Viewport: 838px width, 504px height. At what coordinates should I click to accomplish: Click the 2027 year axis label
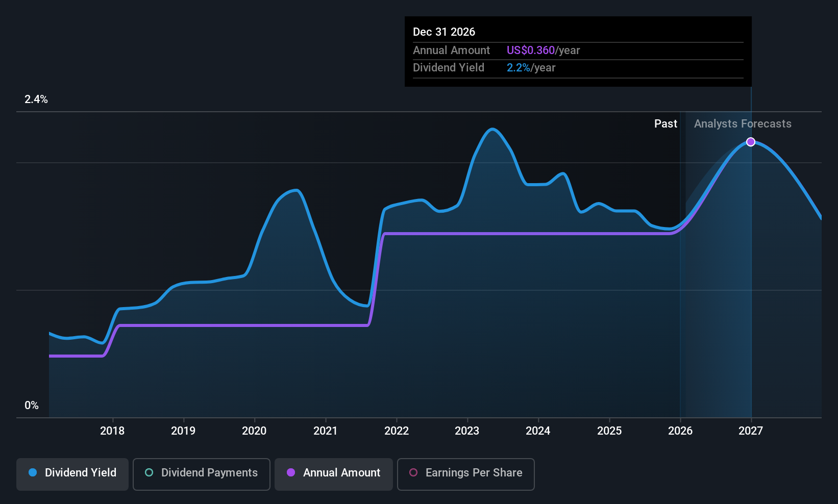751,431
